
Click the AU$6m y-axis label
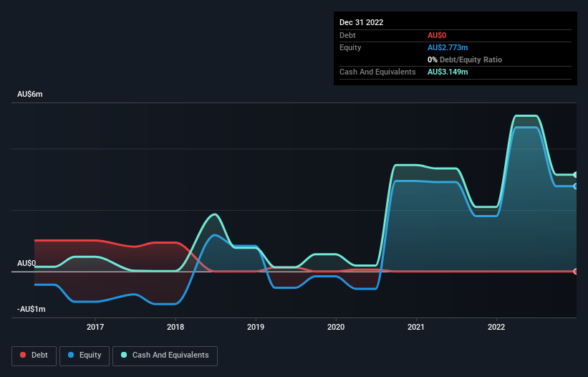(x=30, y=94)
